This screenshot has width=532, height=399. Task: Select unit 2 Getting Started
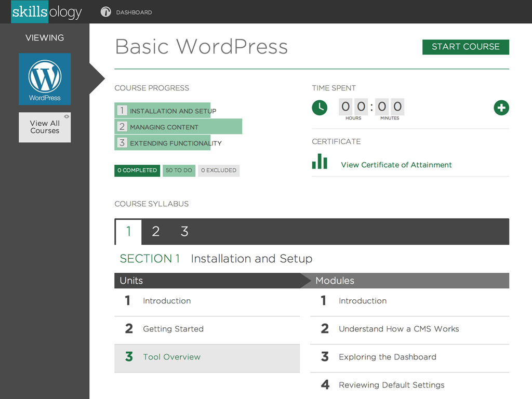[207, 329]
